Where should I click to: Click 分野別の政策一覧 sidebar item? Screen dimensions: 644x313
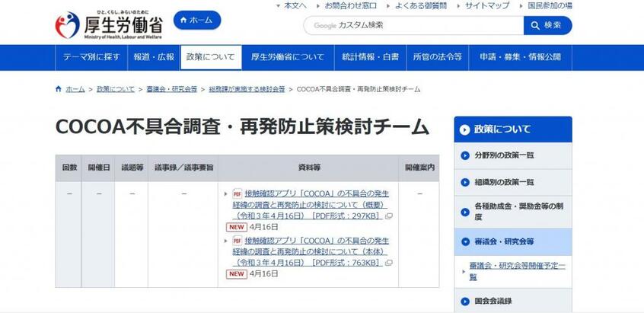point(513,155)
